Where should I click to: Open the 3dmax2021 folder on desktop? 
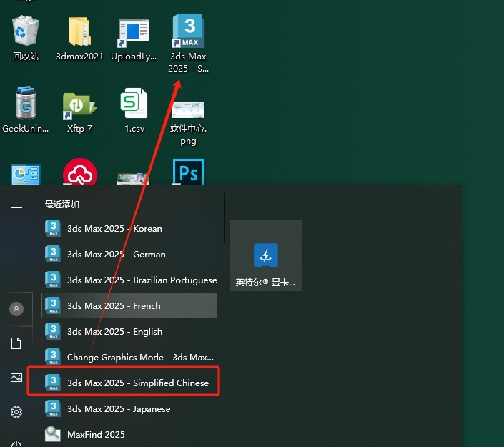point(79,38)
